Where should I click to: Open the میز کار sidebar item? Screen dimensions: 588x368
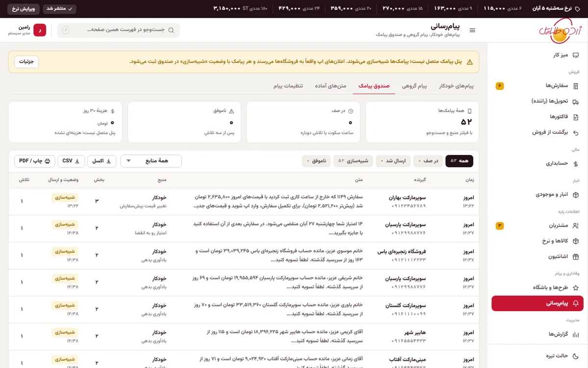538,55
